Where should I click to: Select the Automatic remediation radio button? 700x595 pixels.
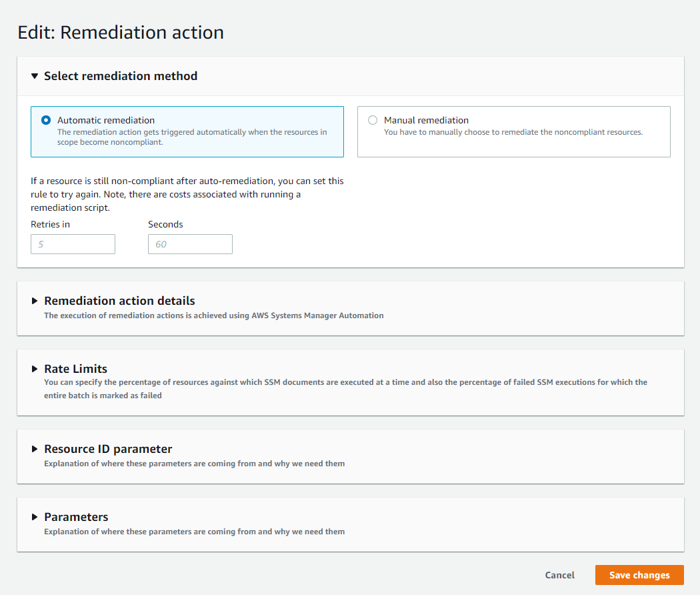click(x=46, y=120)
